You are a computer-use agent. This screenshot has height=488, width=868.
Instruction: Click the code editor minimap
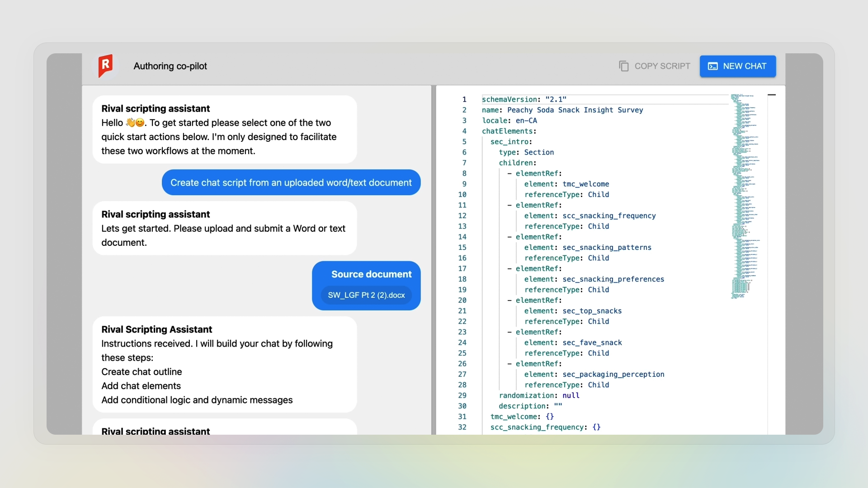coord(745,196)
